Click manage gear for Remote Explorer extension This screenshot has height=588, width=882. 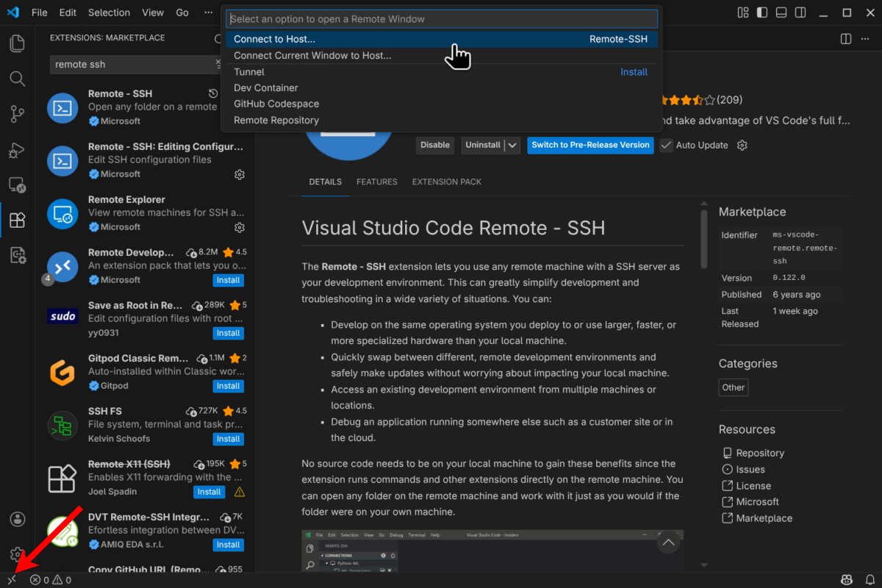(239, 227)
